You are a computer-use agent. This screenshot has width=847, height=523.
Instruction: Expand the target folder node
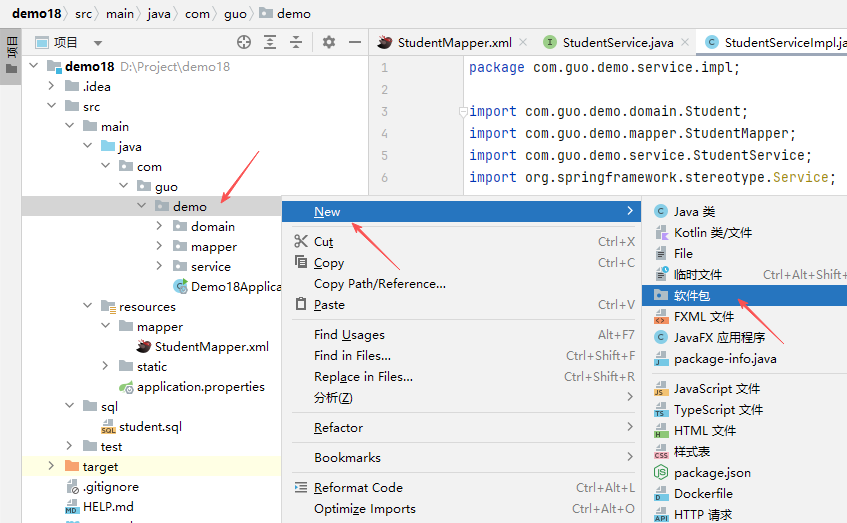(52, 467)
